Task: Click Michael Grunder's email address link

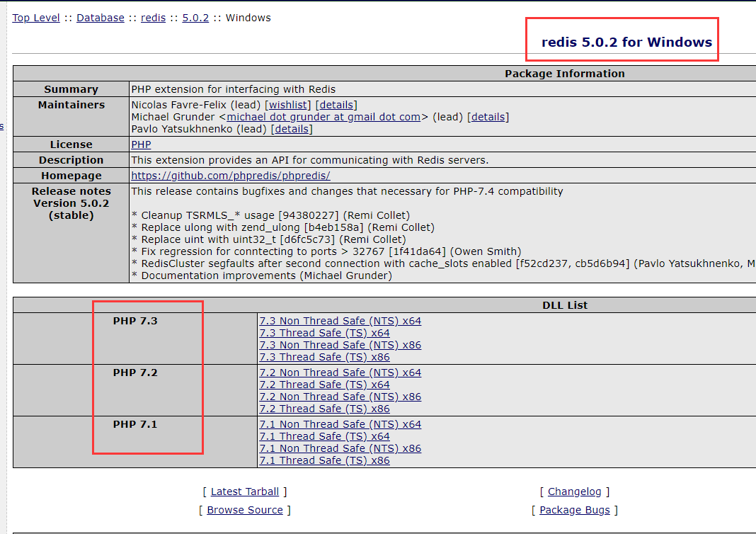Action: [323, 117]
